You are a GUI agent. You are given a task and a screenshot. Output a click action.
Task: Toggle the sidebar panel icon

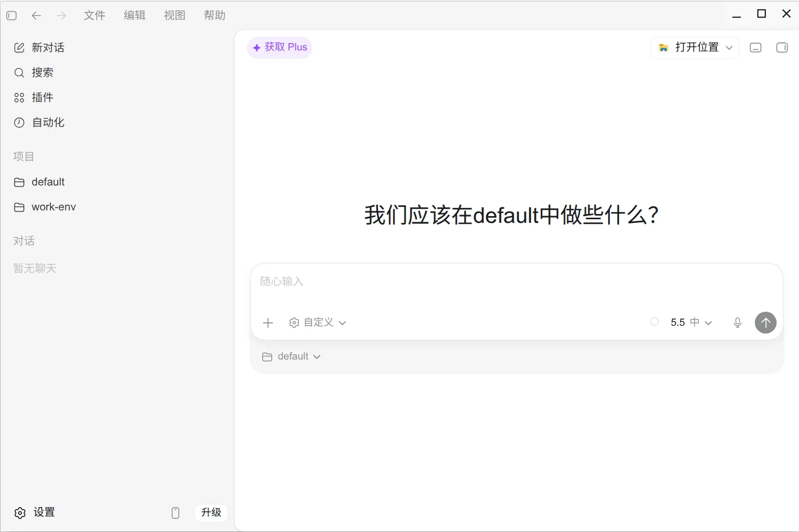click(11, 16)
